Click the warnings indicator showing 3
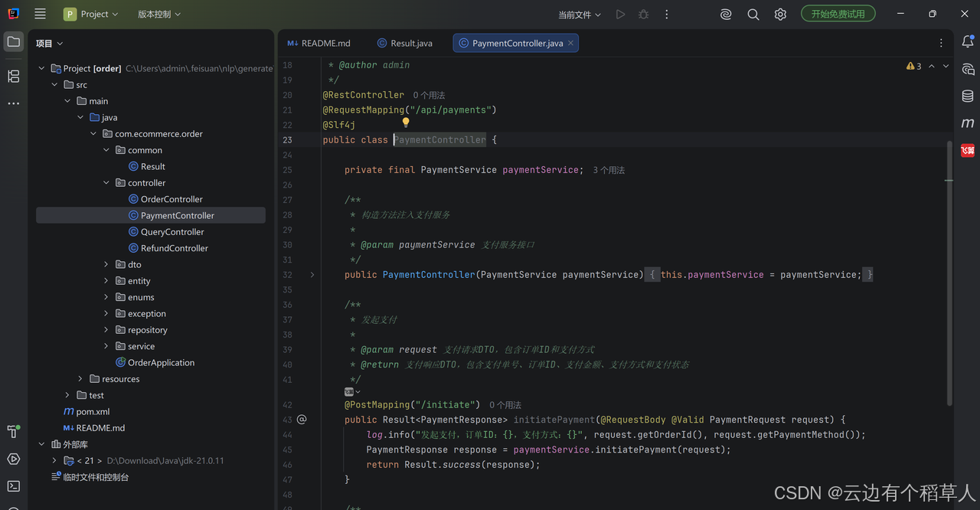Image resolution: width=980 pixels, height=510 pixels. point(914,67)
